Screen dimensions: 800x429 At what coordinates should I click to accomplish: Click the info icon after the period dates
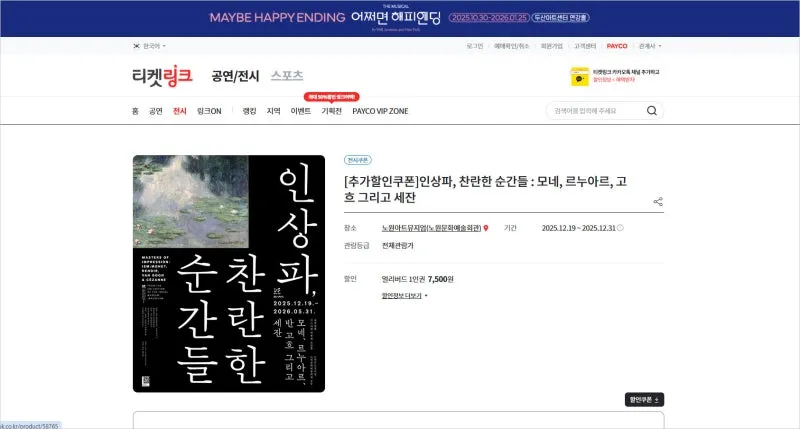(x=620, y=228)
